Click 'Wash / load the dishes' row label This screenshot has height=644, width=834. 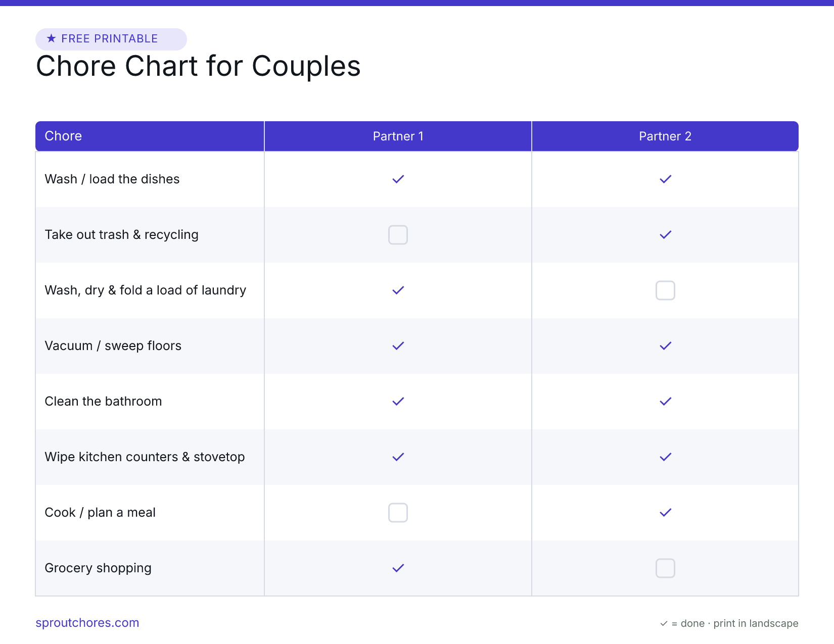pyautogui.click(x=112, y=179)
